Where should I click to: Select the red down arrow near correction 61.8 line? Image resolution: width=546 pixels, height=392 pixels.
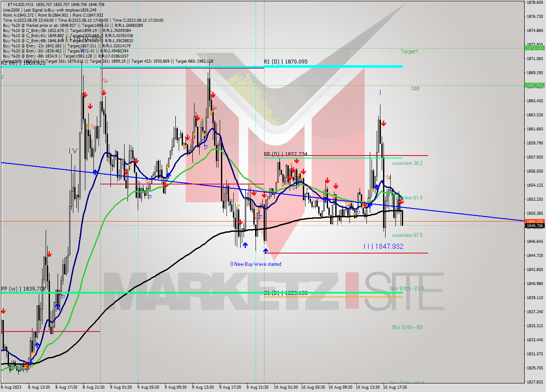[401, 201]
